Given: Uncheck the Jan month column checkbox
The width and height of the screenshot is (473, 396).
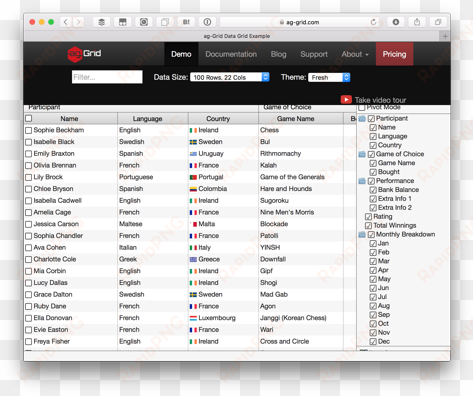Looking at the screenshot, I should point(373,244).
